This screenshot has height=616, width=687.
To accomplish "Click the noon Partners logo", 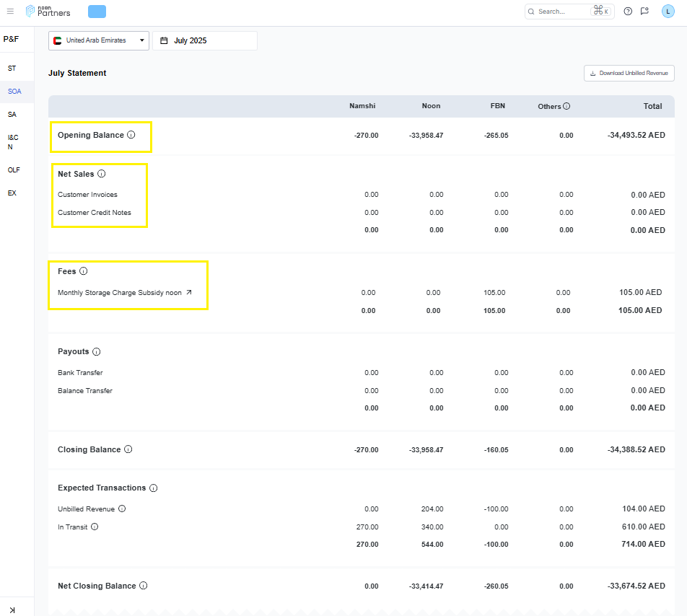I will [x=48, y=11].
